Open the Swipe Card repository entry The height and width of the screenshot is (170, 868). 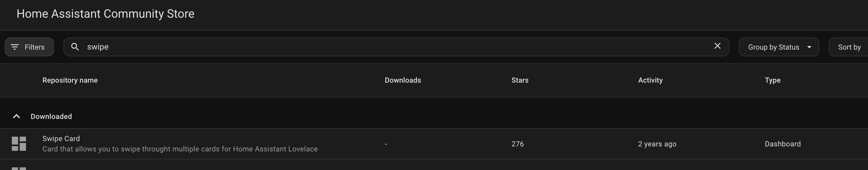(434, 144)
